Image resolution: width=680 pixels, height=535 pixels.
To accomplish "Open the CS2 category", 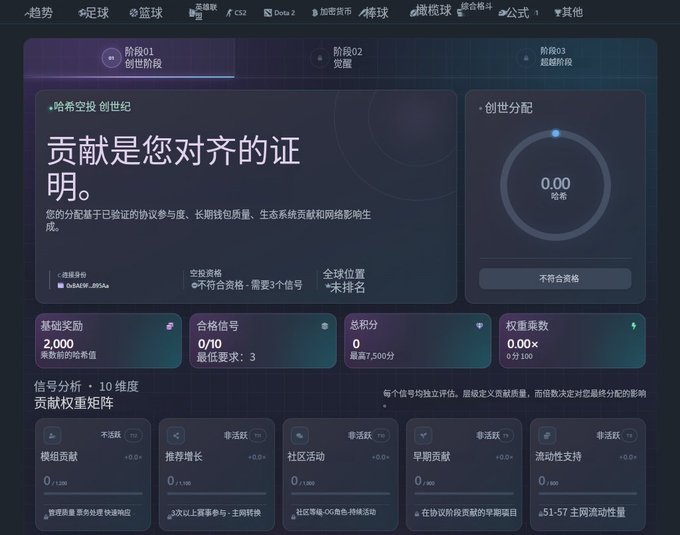I will click(x=236, y=13).
